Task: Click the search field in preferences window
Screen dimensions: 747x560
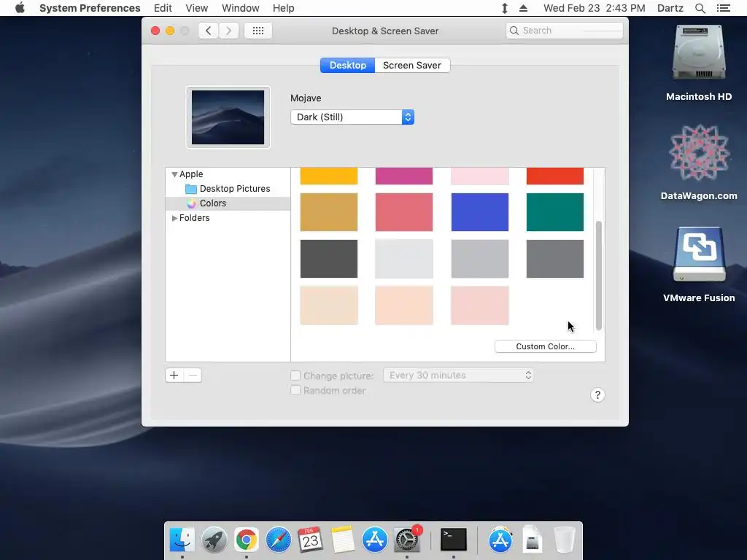Action: (565, 31)
